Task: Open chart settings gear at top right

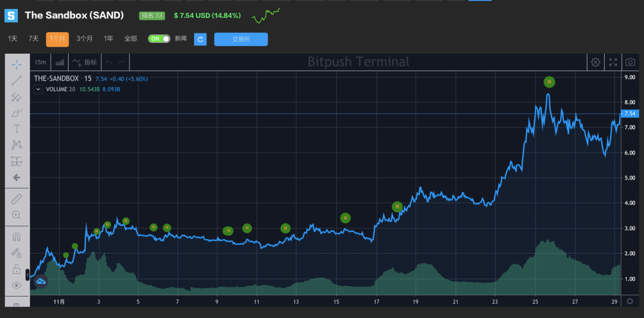Action: pos(596,63)
